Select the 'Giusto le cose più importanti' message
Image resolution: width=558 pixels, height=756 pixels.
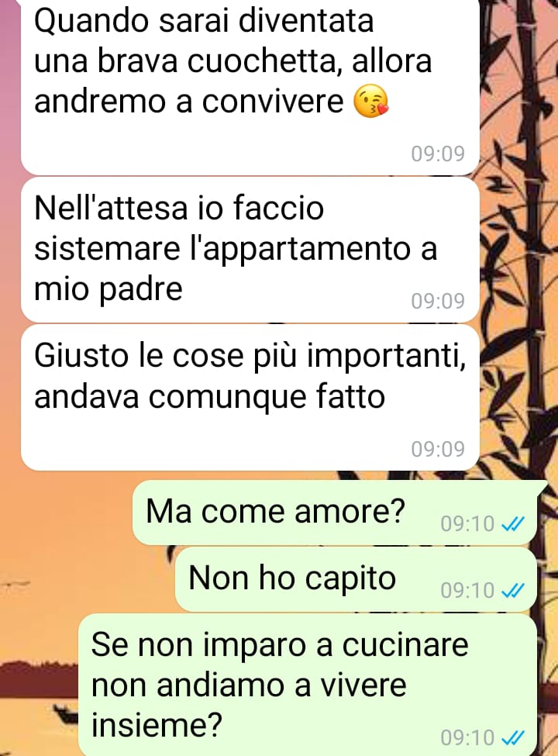250,398
